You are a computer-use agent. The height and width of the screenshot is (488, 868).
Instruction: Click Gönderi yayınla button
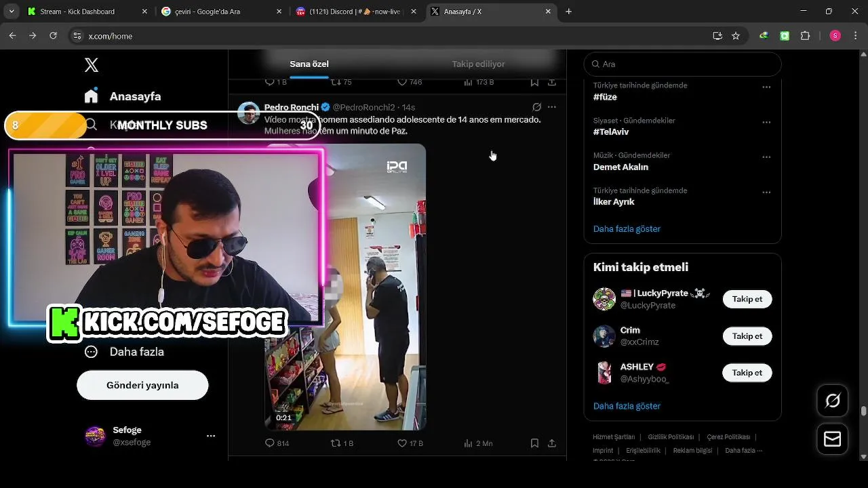[142, 385]
